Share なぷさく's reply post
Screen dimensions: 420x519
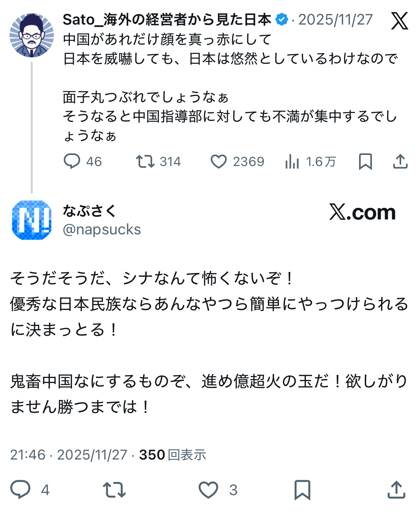click(396, 489)
